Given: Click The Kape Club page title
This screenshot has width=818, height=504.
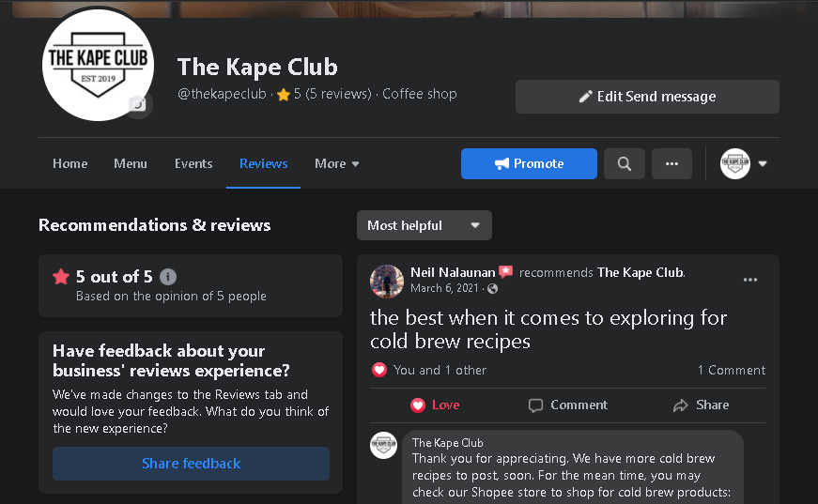Looking at the screenshot, I should point(257,67).
